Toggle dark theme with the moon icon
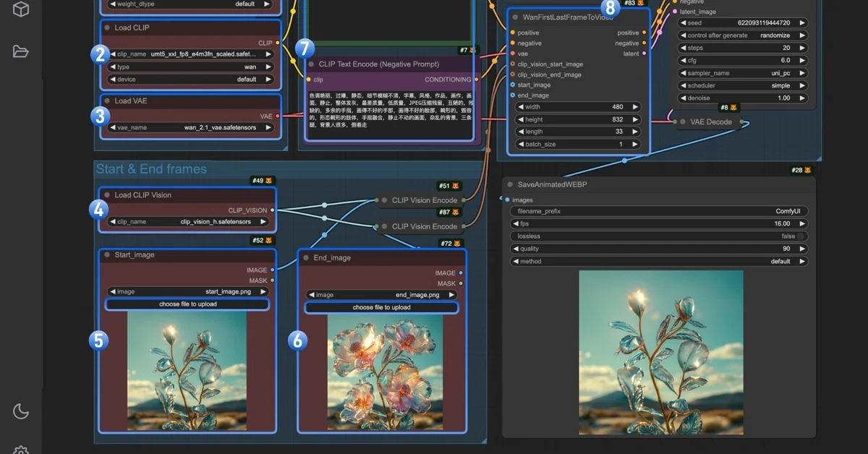 21,411
